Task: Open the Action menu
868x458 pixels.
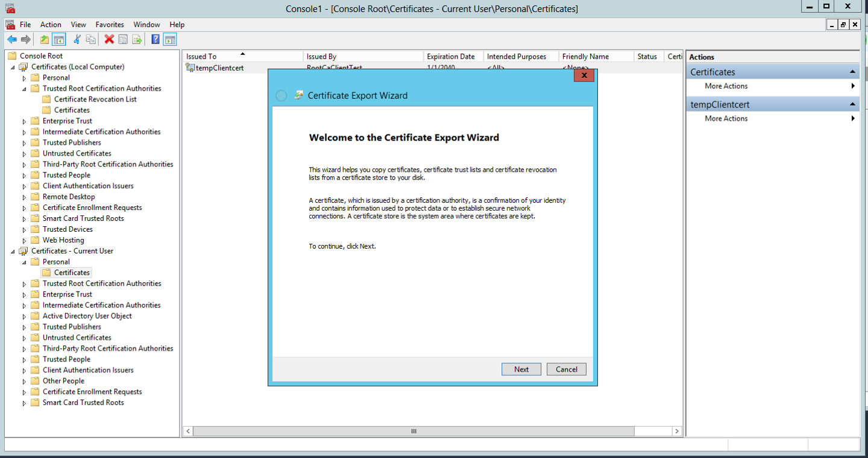Action: pyautogui.click(x=51, y=25)
